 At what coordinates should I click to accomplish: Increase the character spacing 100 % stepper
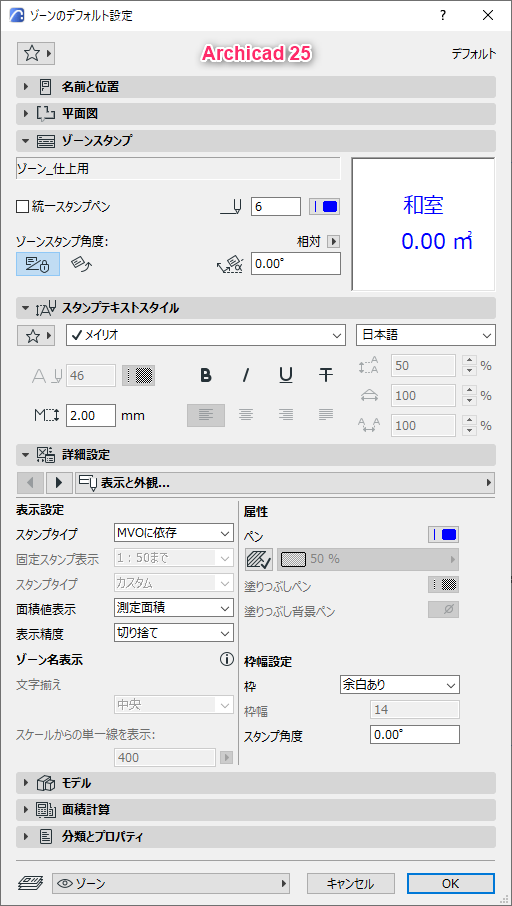tap(470, 421)
